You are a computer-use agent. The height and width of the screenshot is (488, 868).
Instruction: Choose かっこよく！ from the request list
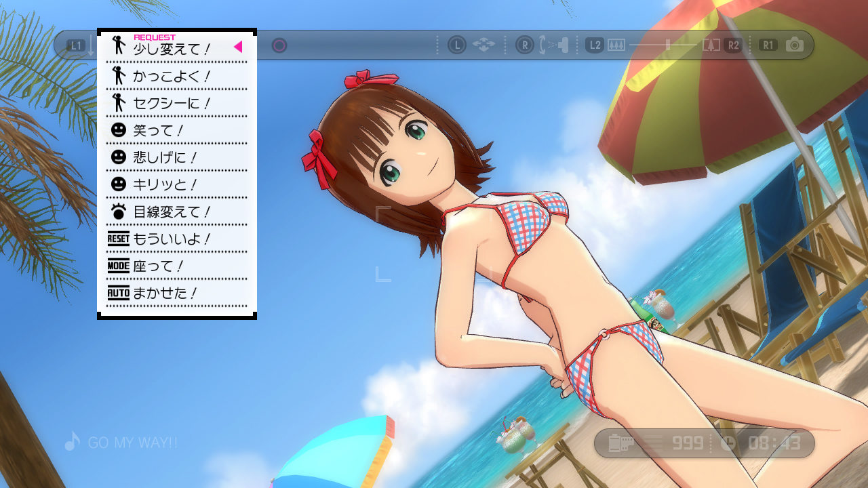point(176,76)
